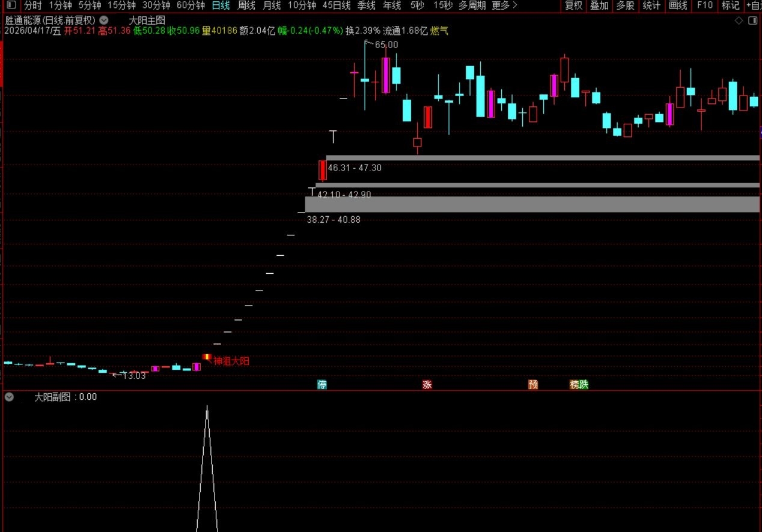The height and width of the screenshot is (532, 762).
Task: Click the white spike in 大阳副图 panel
Action: (x=207, y=468)
